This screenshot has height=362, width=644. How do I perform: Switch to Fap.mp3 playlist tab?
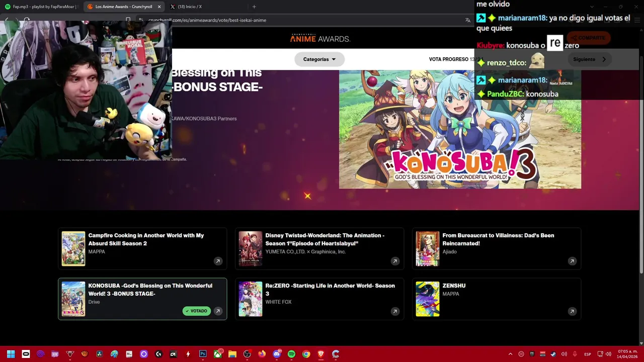pos(41,7)
